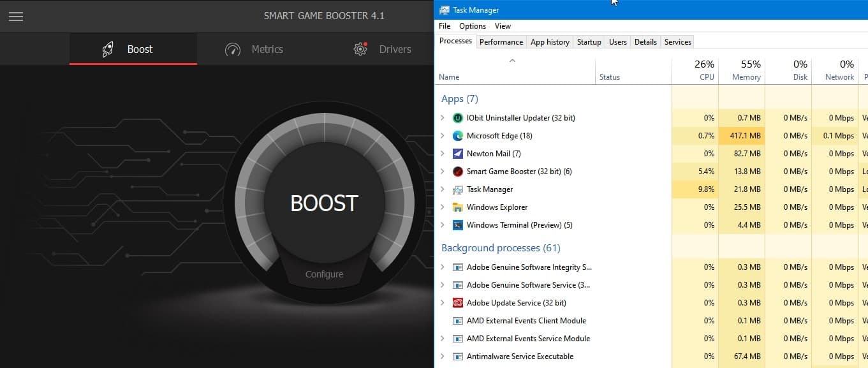Click the Adobe Genuine Software Integrity icon
The width and height of the screenshot is (868, 368).
pos(457,267)
